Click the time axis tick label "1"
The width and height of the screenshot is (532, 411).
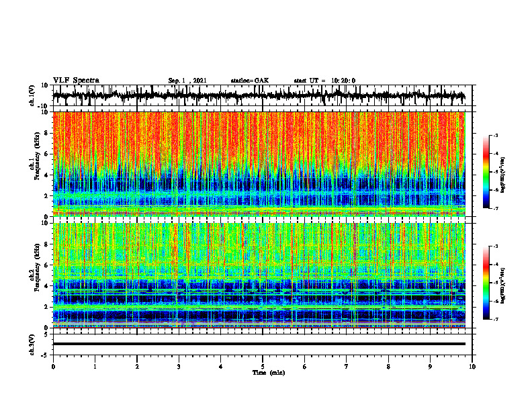point(95,367)
